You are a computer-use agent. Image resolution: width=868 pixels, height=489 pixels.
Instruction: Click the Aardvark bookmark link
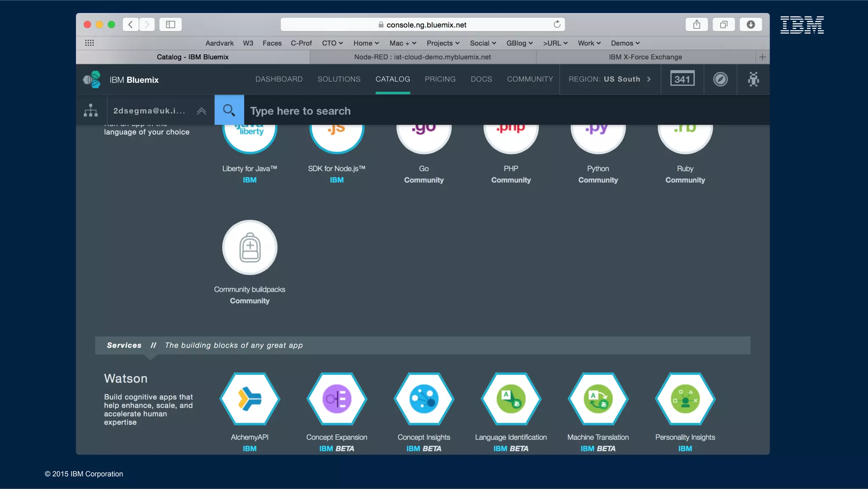[x=220, y=43]
